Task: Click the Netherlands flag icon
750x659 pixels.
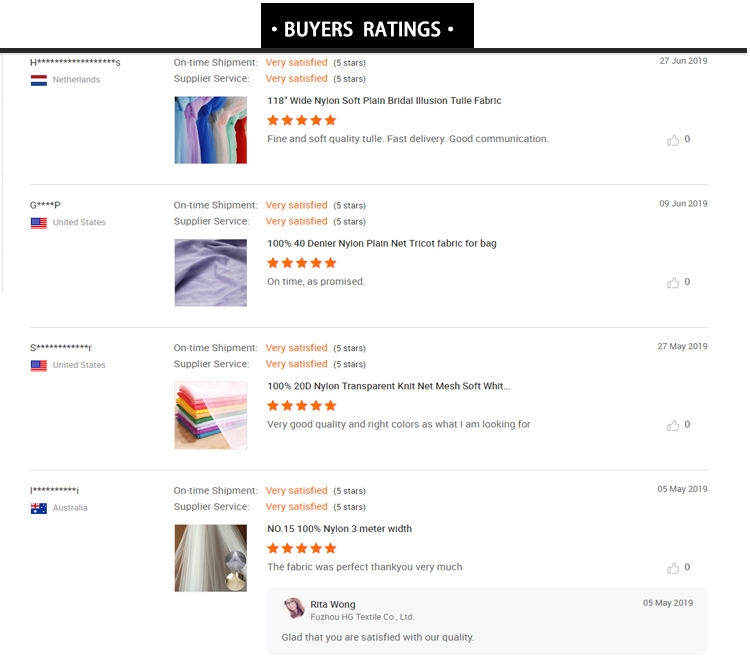Action: (x=39, y=80)
